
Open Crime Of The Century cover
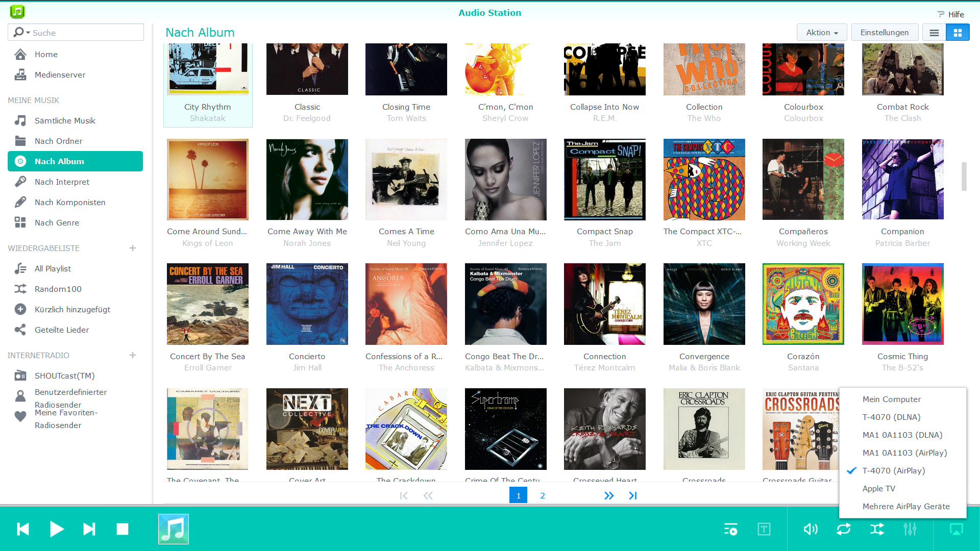tap(506, 429)
